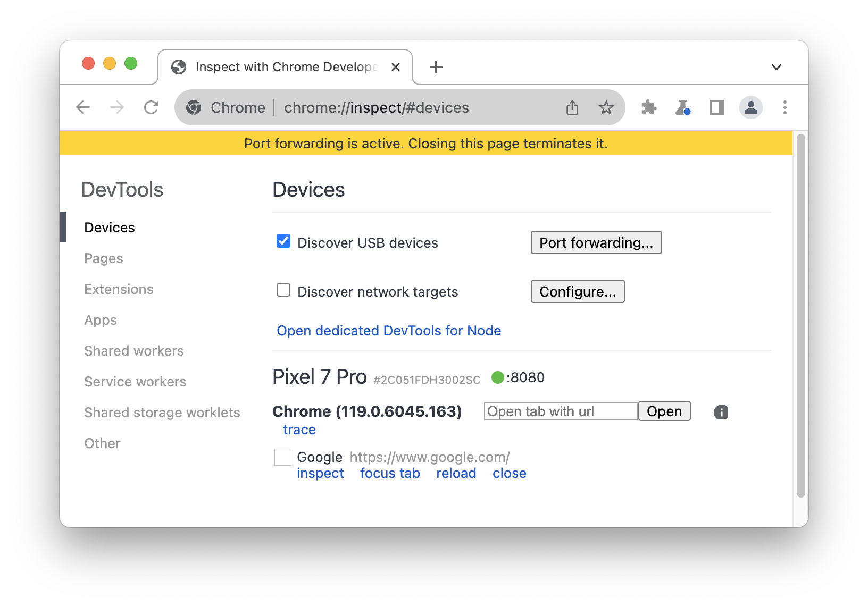Enable Discover network targets

[283, 290]
